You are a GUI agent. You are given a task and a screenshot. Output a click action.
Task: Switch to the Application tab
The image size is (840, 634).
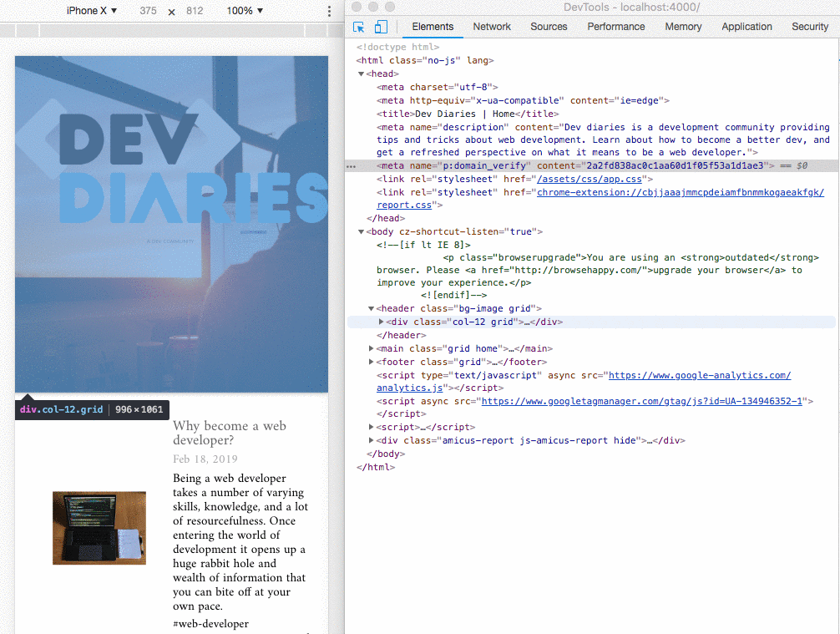pos(746,27)
